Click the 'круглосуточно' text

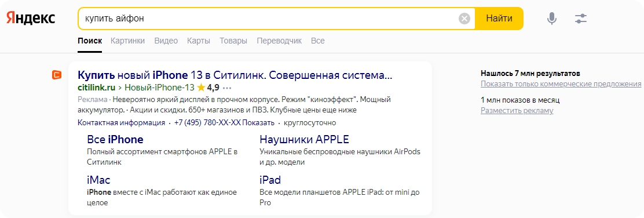310,122
